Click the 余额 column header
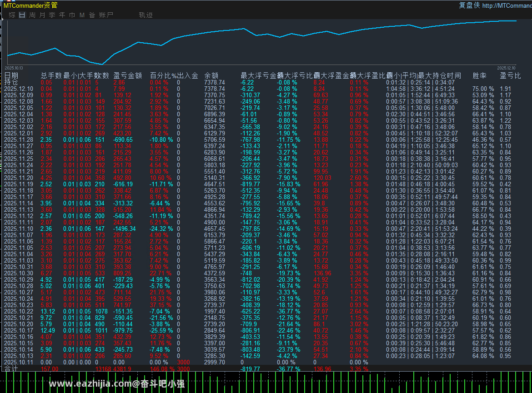Screen dimensions: 532x393 [211, 75]
